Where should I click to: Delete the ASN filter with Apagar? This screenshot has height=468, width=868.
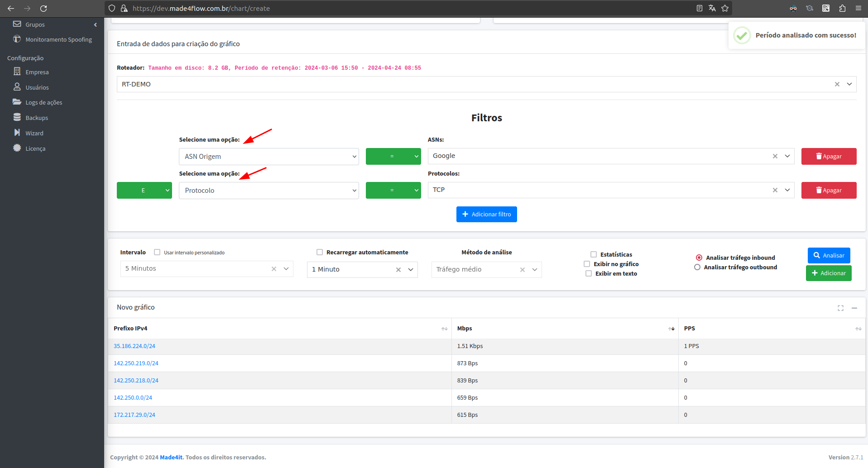829,157
